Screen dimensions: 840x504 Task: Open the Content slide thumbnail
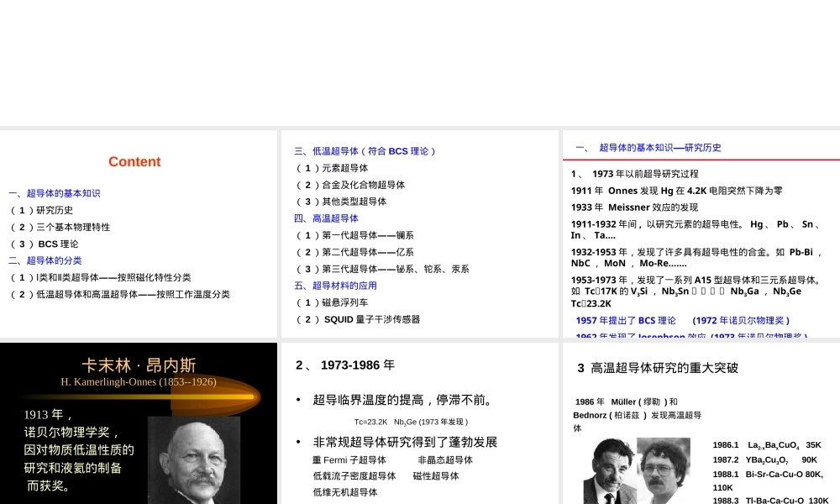139,234
